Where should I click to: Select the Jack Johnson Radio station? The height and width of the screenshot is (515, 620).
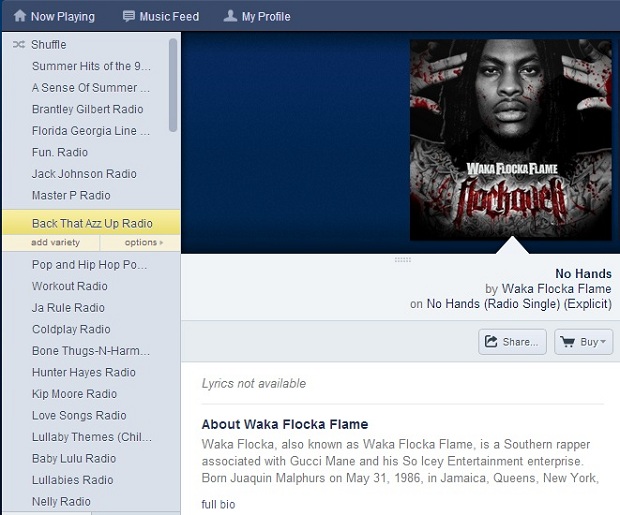click(84, 174)
